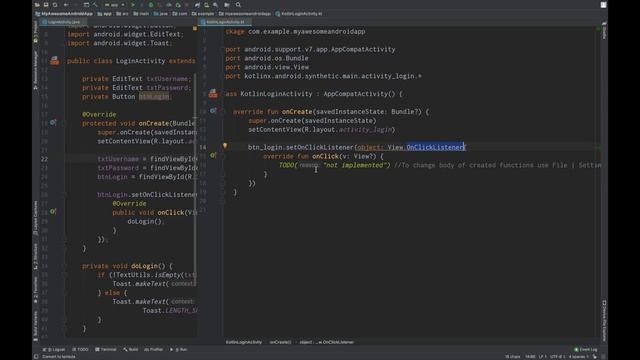The width and height of the screenshot is (640, 360).
Task: Open the Logcat bottom panel
Action: (54, 349)
